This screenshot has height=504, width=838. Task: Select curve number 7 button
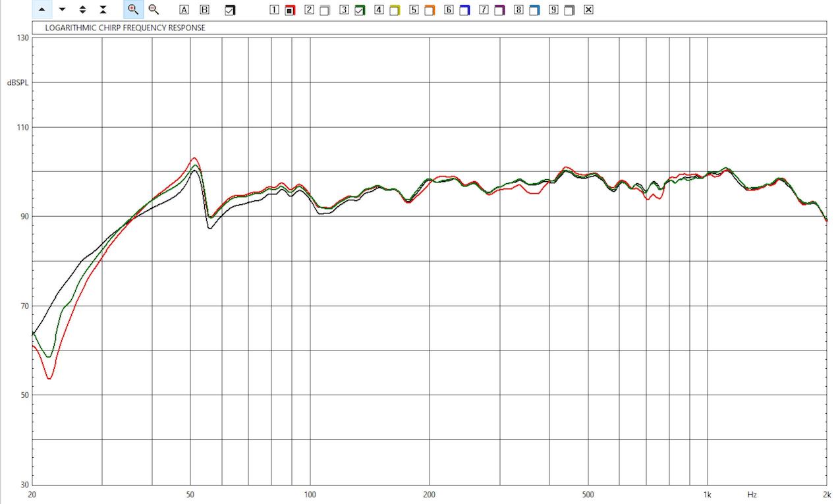coord(484,10)
